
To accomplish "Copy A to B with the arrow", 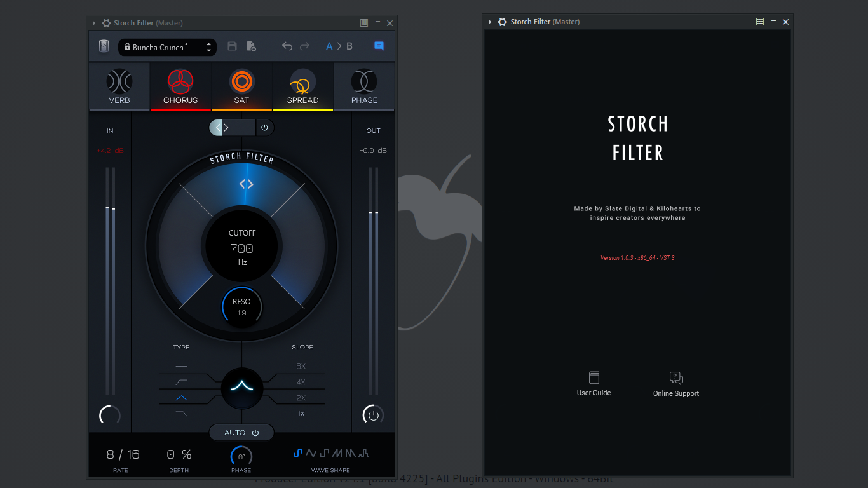I will (339, 46).
